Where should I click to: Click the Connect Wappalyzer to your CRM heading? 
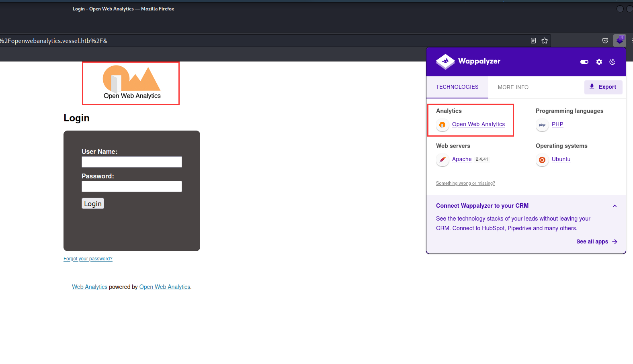tap(482, 206)
